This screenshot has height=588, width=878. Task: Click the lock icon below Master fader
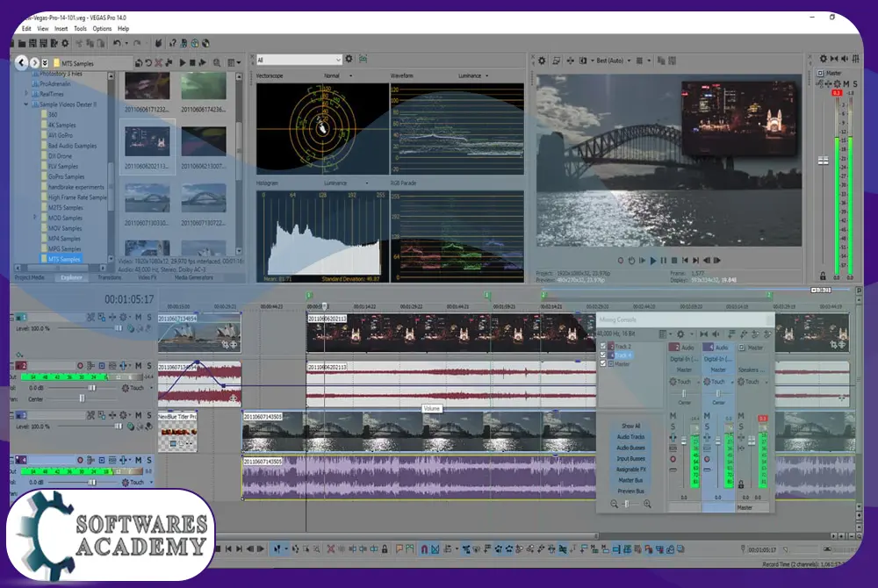tap(823, 276)
